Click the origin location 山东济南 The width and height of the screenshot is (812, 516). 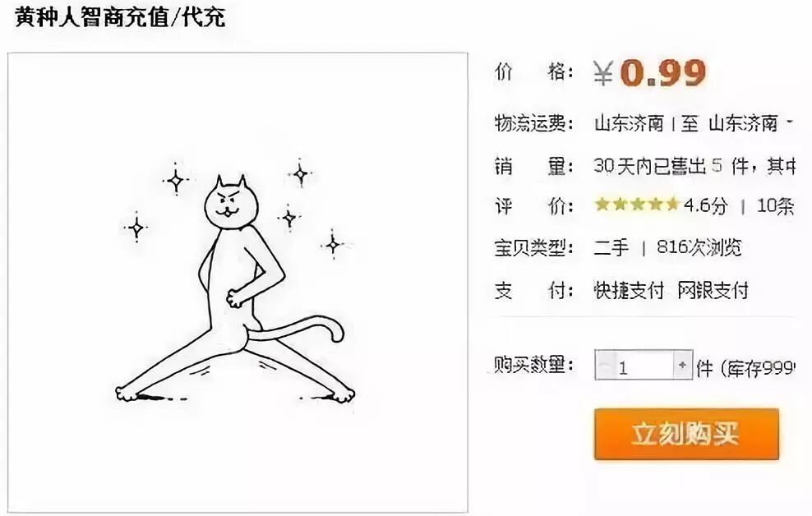click(x=629, y=124)
